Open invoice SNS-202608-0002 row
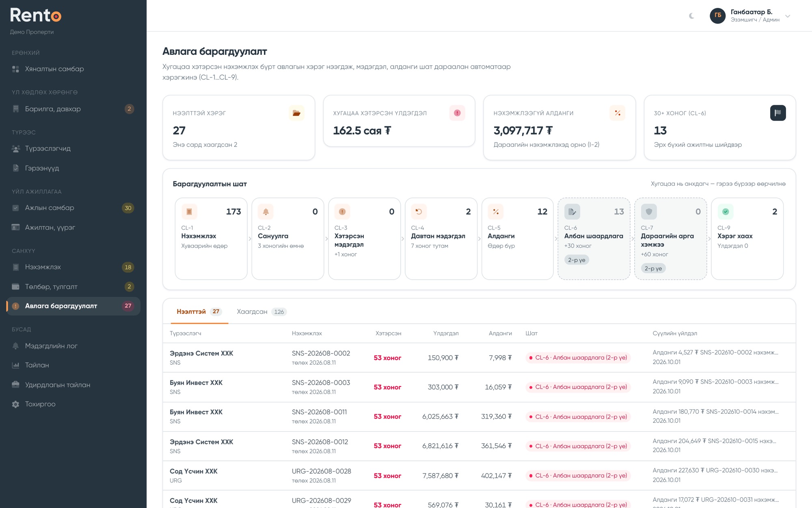This screenshot has width=812, height=508. [479, 358]
